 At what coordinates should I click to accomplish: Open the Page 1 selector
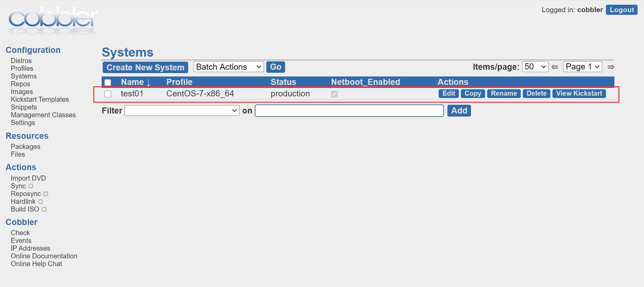click(583, 67)
